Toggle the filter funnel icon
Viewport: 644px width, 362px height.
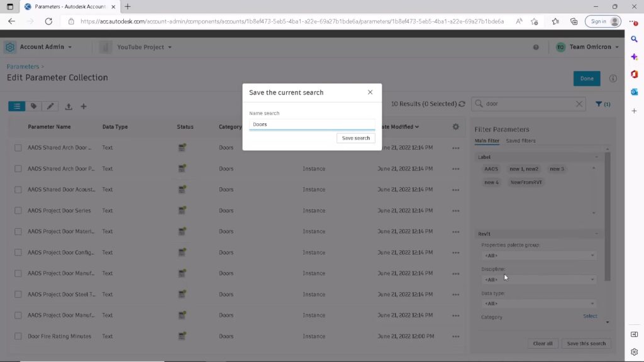(x=602, y=104)
